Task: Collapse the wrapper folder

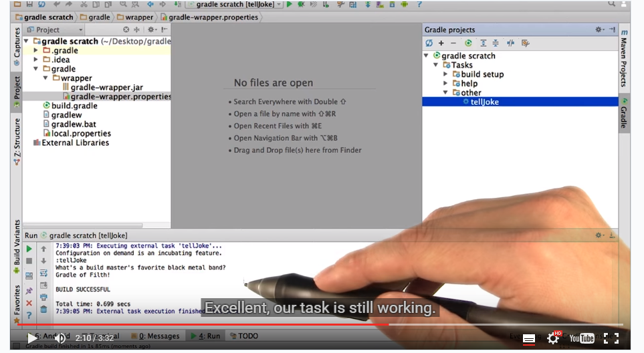Action: click(45, 78)
